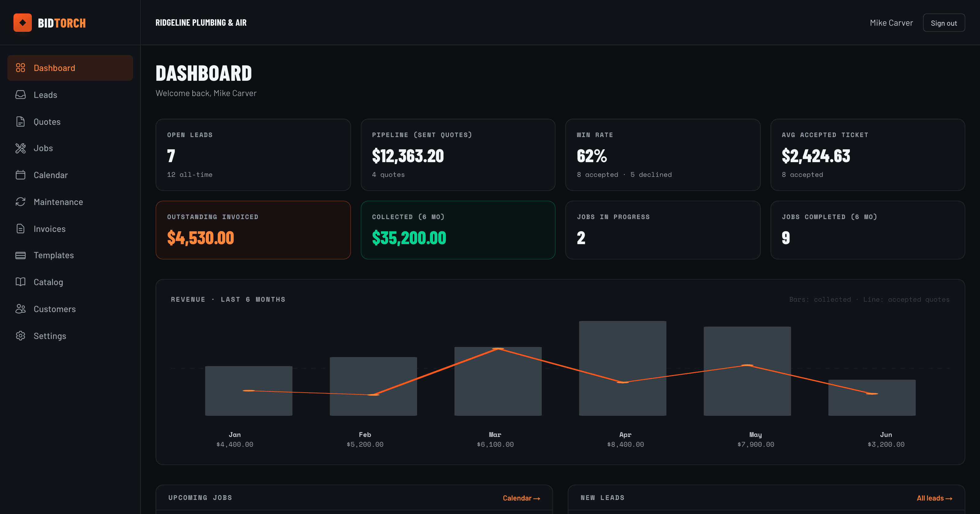Click the '8 accepted · 5 declined' text
The width and height of the screenshot is (980, 514).
click(624, 174)
